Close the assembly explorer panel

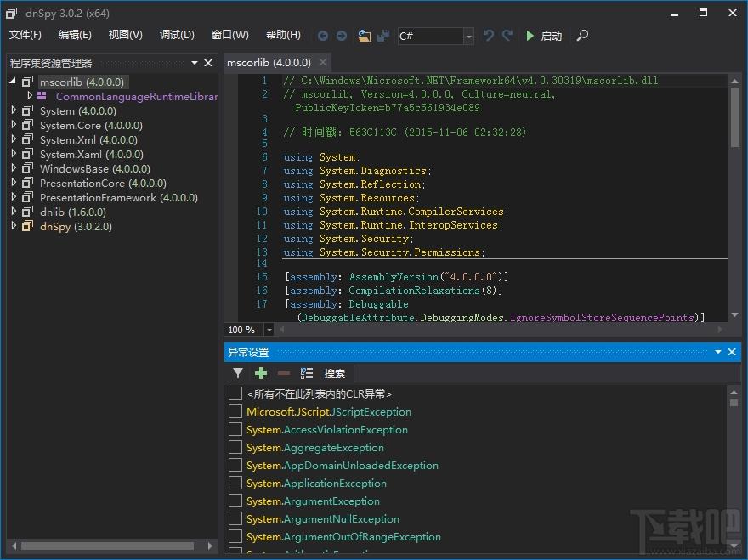(x=208, y=63)
